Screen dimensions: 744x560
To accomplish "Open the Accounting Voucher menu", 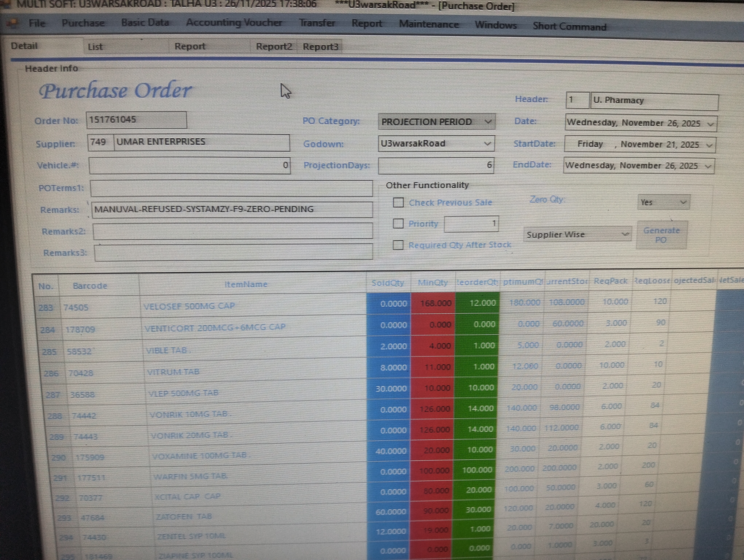I will pos(234,23).
